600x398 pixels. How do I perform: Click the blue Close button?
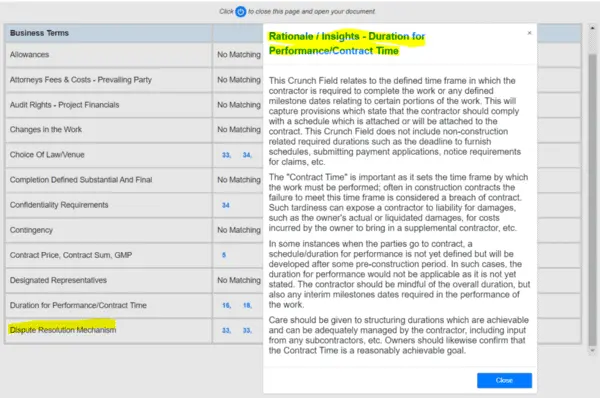(504, 380)
